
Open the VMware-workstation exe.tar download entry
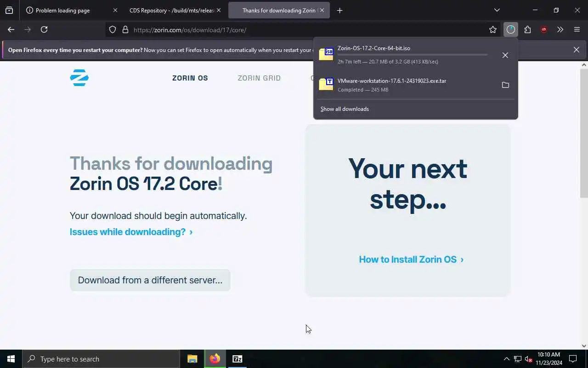pyautogui.click(x=415, y=85)
